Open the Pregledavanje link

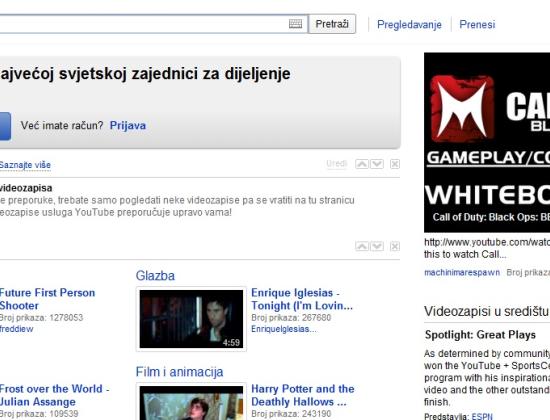[409, 25]
